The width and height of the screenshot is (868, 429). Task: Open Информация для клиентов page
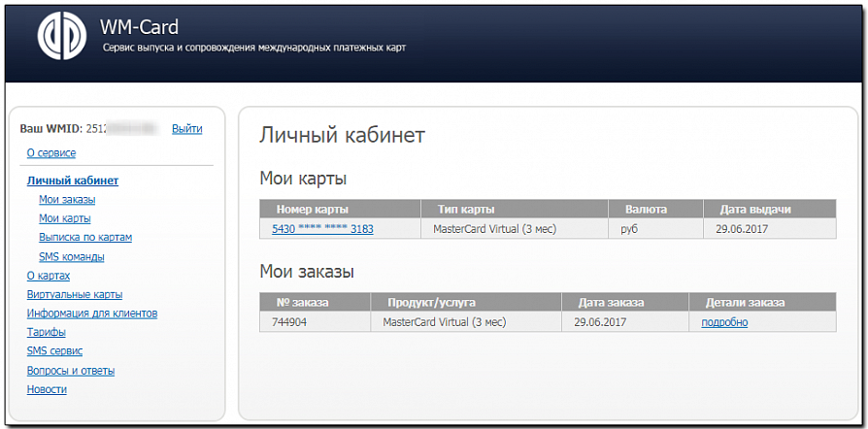click(x=91, y=313)
